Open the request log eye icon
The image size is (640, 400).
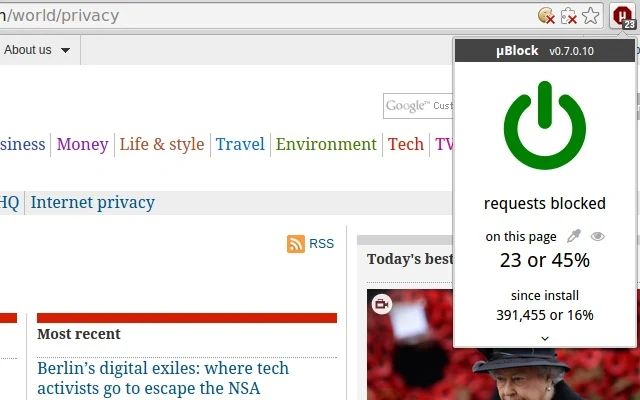pos(598,236)
